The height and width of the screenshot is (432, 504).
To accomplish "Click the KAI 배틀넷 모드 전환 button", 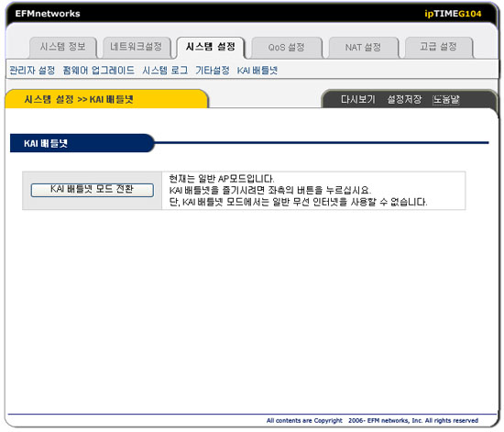I will (x=93, y=190).
